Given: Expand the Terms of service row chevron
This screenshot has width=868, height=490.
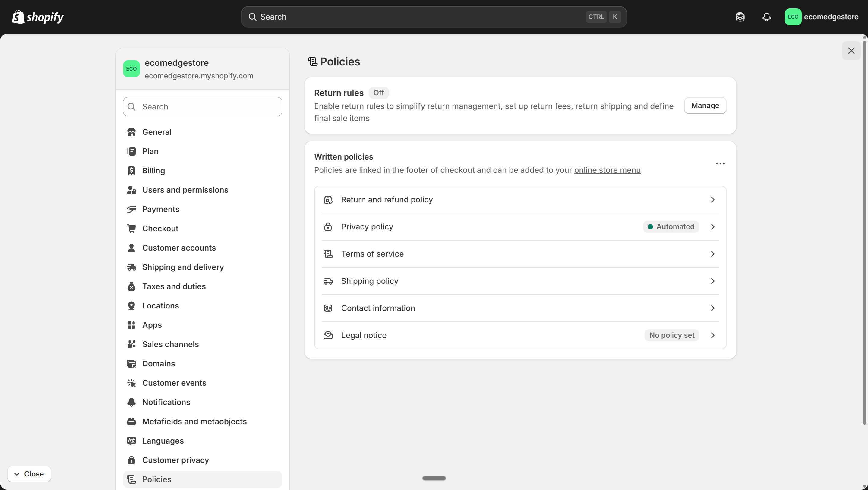Looking at the screenshot, I should click(x=713, y=254).
